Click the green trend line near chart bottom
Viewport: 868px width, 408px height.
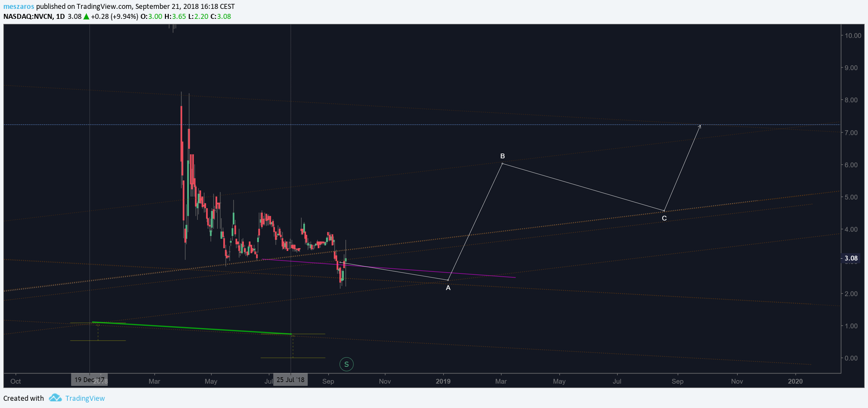point(192,328)
